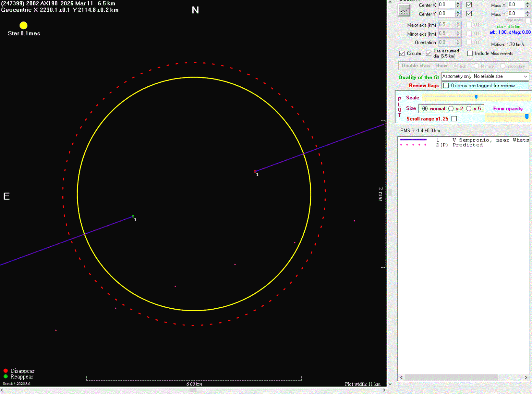Click the Center X up spinner arrow

(458, 3)
